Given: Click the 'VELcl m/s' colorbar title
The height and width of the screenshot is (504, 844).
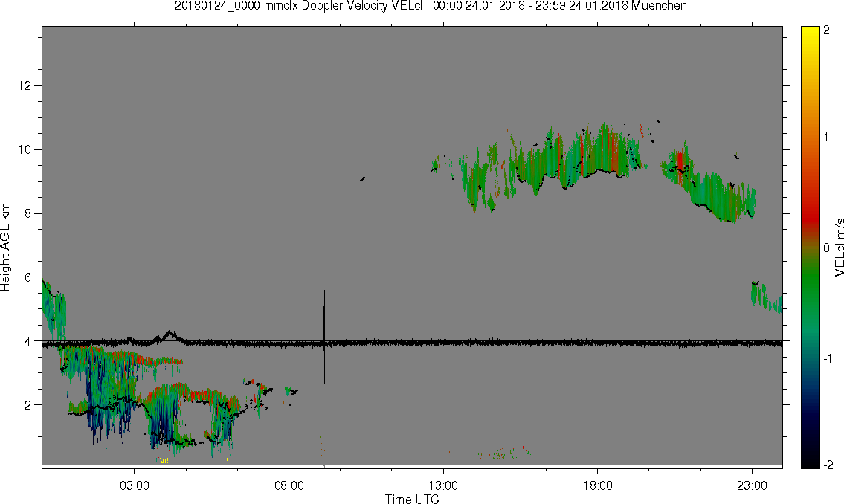Looking at the screenshot, I should click(839, 247).
